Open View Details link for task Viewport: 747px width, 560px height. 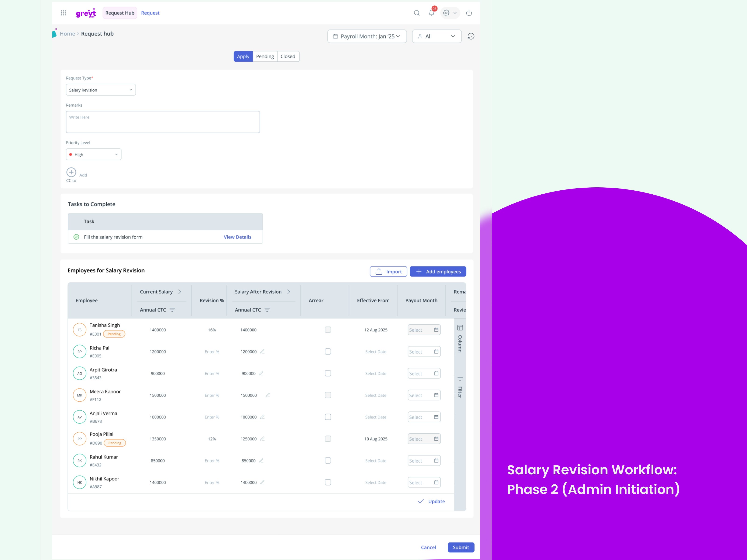[x=237, y=237]
